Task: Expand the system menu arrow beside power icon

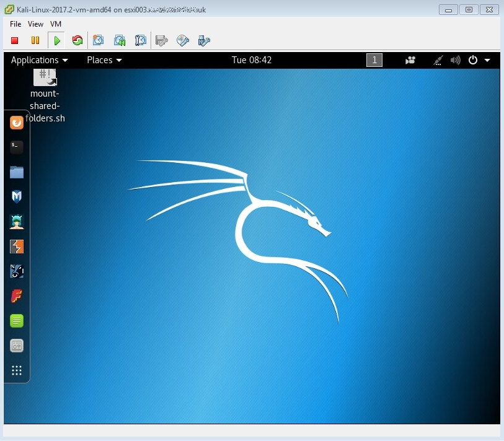Action: [x=487, y=60]
